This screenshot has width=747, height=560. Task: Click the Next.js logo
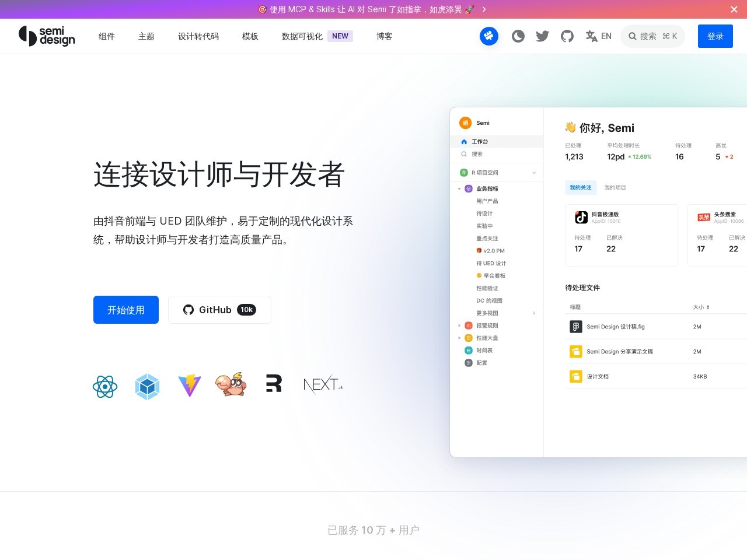(x=323, y=384)
